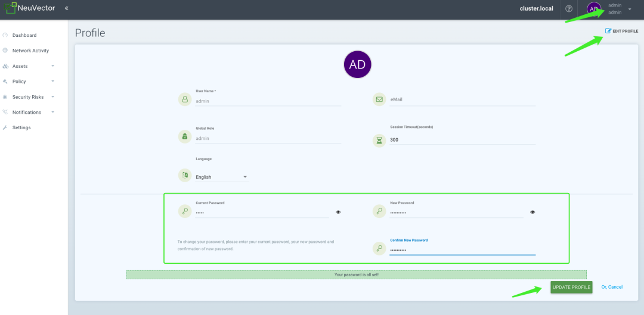644x315 pixels.
Task: Click the 'Your password is all set!' message
Action: (357, 275)
